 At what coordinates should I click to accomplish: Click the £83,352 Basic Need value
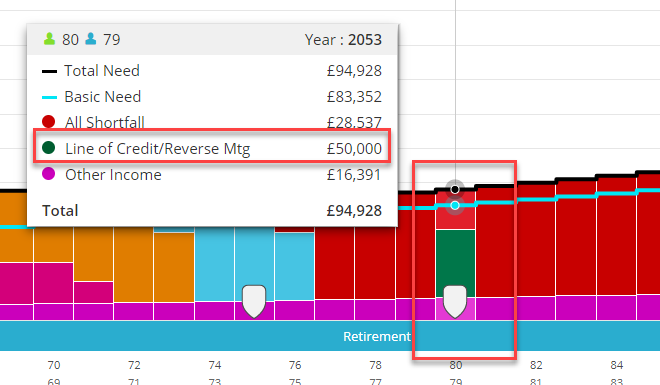[x=354, y=97]
